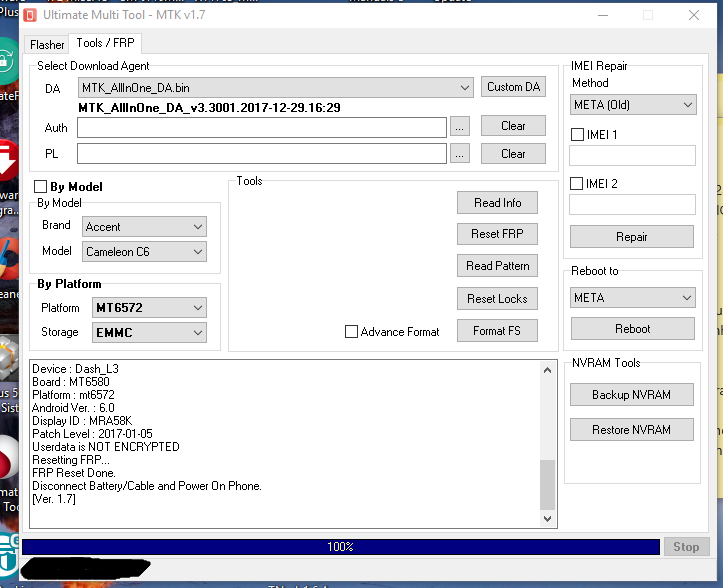Minimize the Ultimate Multi Tool window
This screenshot has width=723, height=588.
pyautogui.click(x=603, y=15)
